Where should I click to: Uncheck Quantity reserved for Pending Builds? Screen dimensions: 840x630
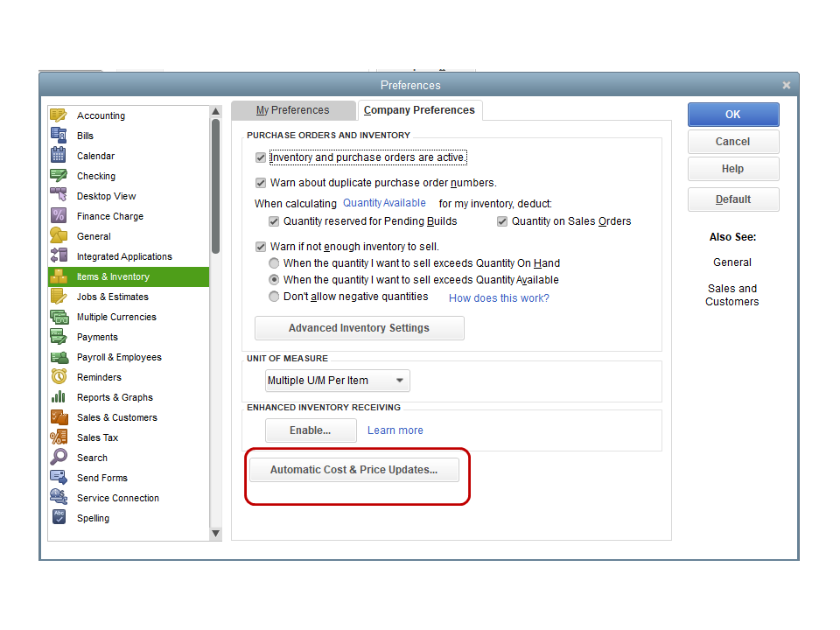(274, 221)
